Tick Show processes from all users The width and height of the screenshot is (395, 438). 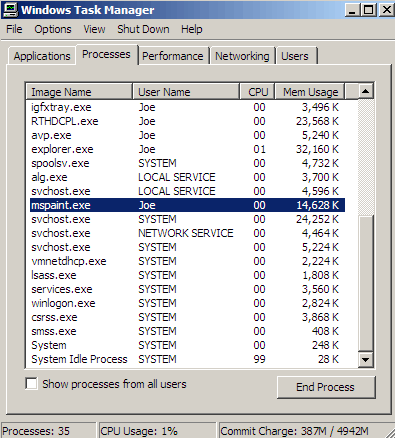(x=31, y=384)
